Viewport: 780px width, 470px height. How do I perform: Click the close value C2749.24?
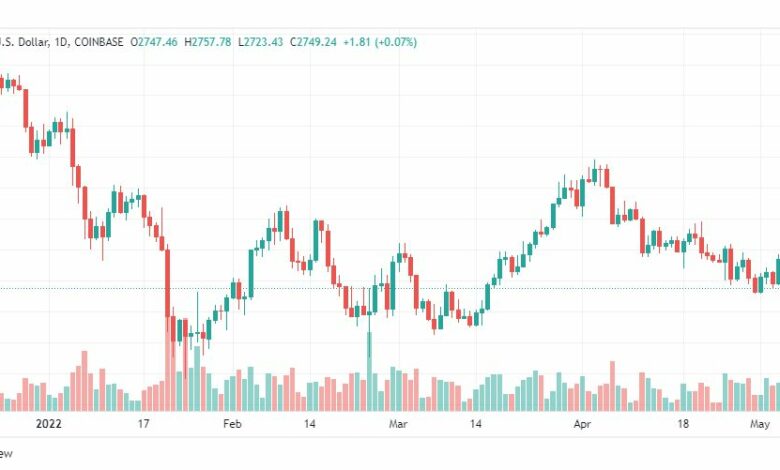[x=313, y=42]
